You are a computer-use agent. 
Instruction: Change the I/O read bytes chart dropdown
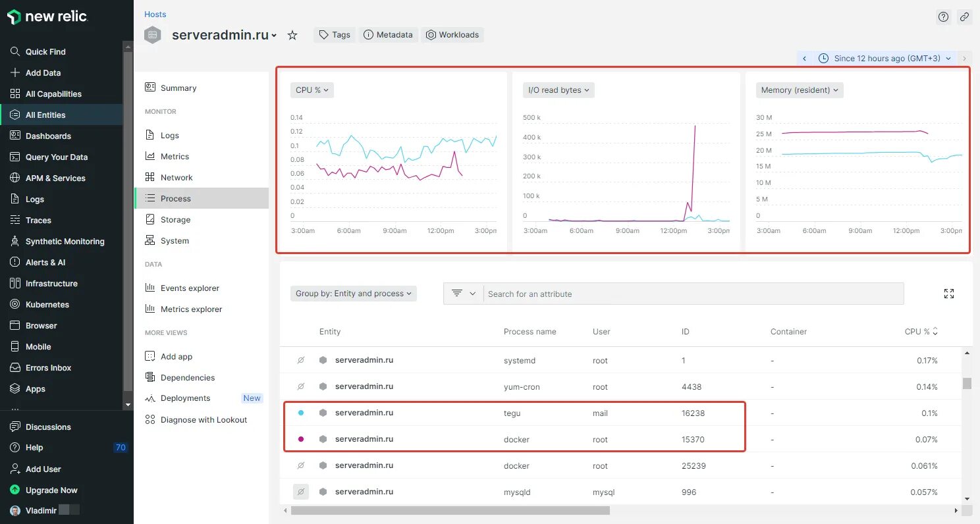click(x=558, y=90)
